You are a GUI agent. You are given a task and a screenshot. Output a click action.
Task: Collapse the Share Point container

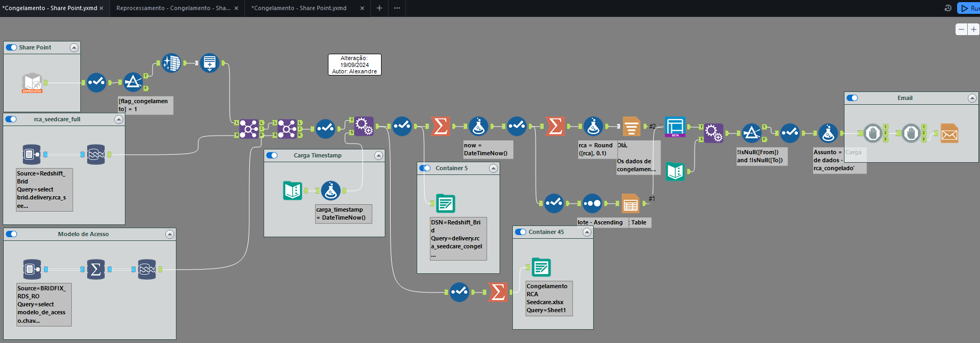(74, 47)
